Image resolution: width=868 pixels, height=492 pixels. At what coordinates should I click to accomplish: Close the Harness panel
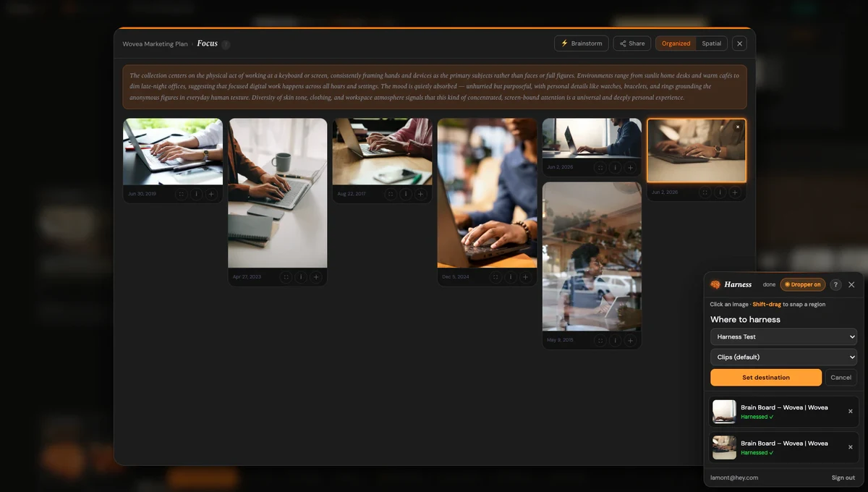pyautogui.click(x=851, y=284)
